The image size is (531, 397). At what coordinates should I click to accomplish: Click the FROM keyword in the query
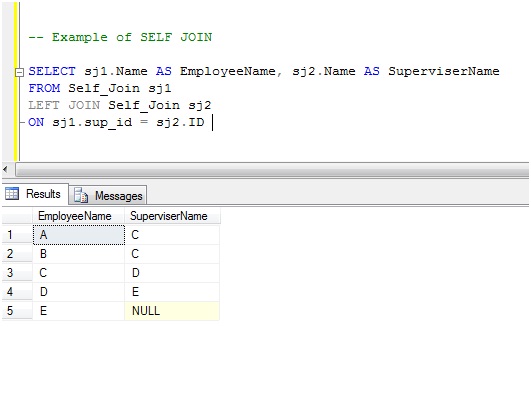pyautogui.click(x=44, y=88)
